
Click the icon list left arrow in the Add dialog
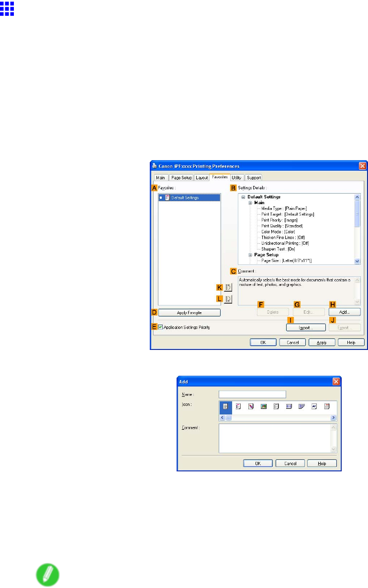point(222,417)
